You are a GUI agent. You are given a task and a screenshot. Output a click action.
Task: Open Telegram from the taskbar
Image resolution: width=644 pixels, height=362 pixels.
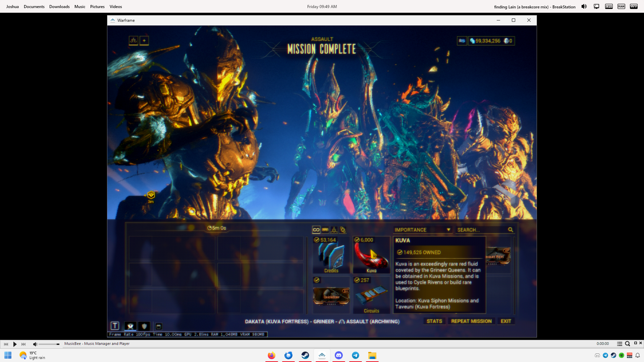point(355,355)
